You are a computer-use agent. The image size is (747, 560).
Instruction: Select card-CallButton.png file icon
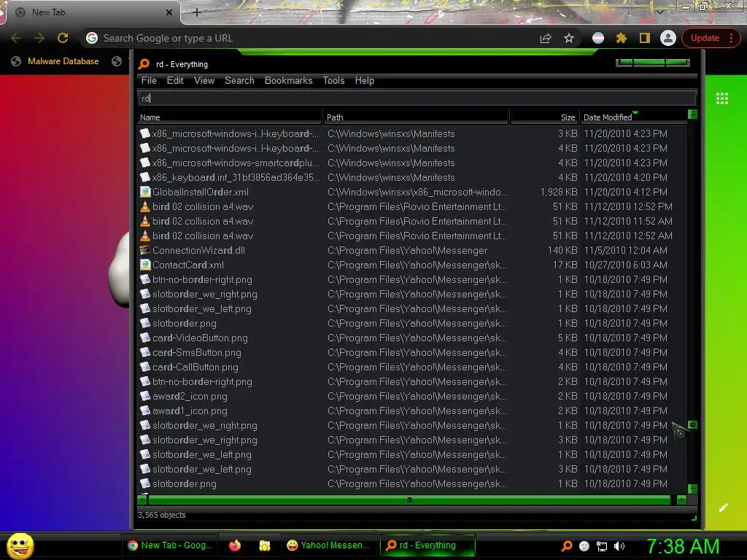point(145,367)
